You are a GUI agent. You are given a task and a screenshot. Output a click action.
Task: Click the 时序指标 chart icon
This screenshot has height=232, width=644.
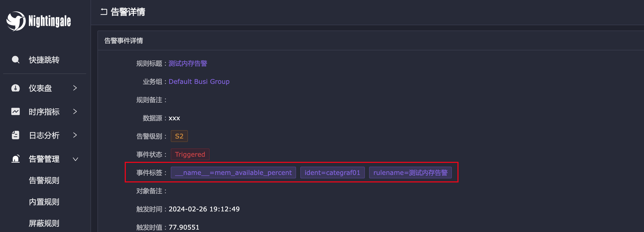(16, 111)
